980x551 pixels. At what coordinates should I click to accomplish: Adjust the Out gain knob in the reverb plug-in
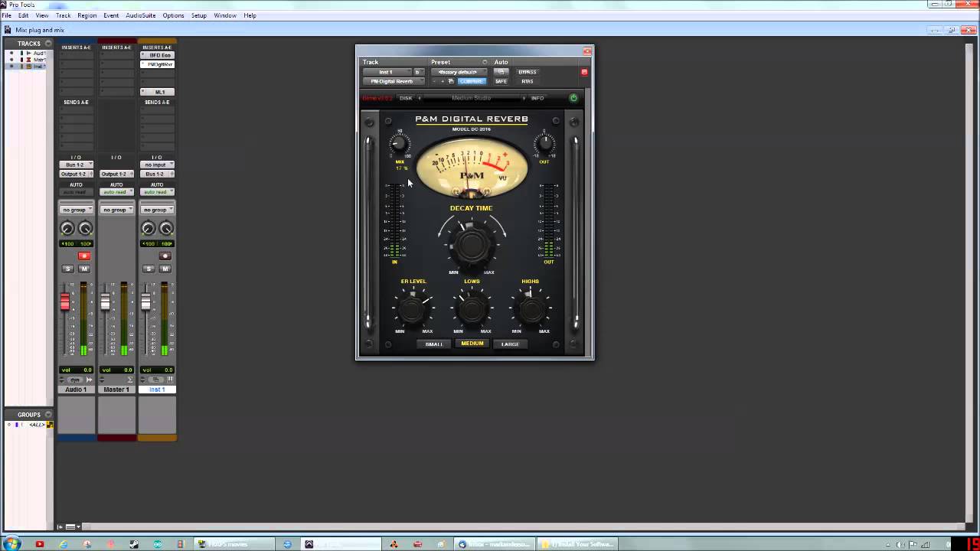pos(544,144)
